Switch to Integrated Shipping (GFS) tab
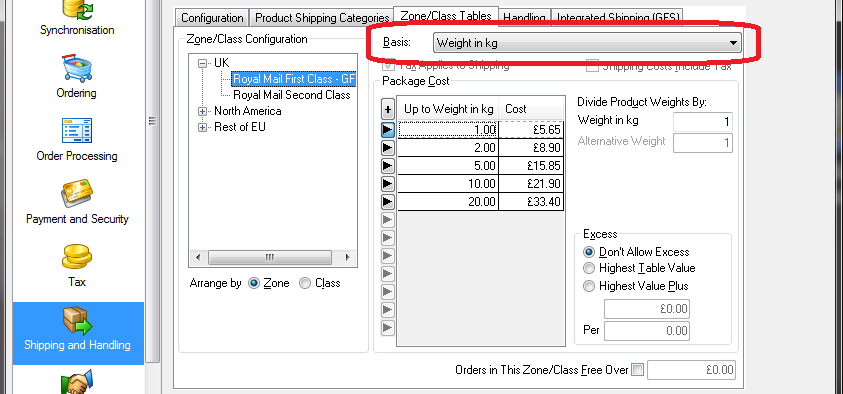 [x=618, y=18]
